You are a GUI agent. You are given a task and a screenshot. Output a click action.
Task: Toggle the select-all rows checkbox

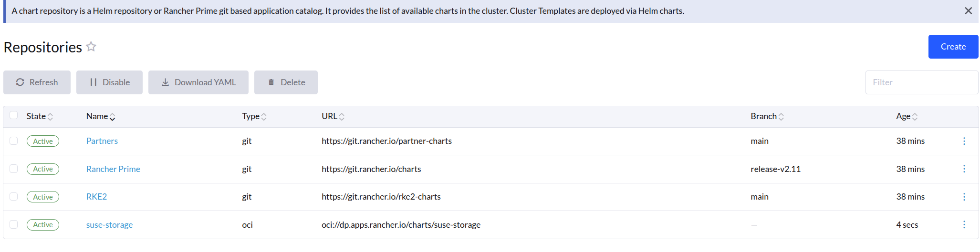[x=14, y=115]
